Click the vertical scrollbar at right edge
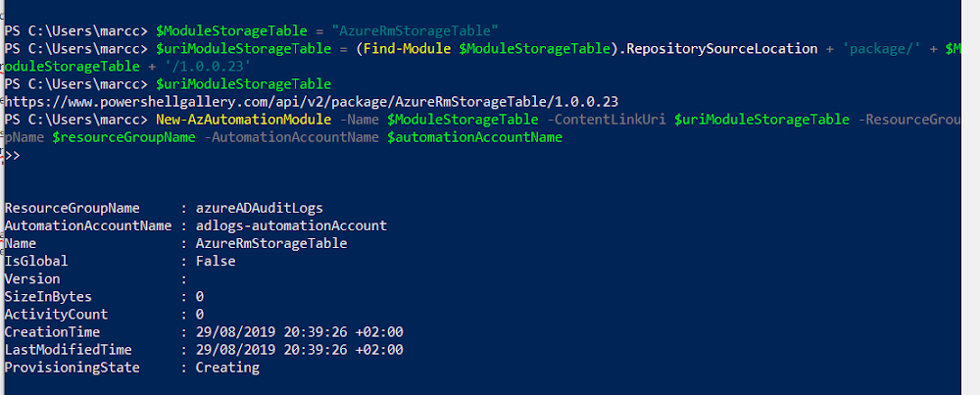This screenshot has height=395, width=980. coord(970,198)
